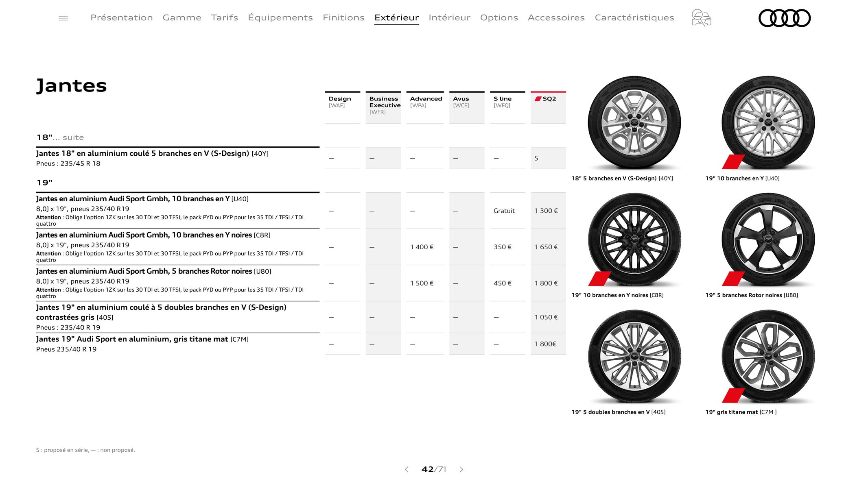Screen dimensions: 868x488
Task: Click the 5 branches Rotor noires [U80] row title
Action: [153, 271]
